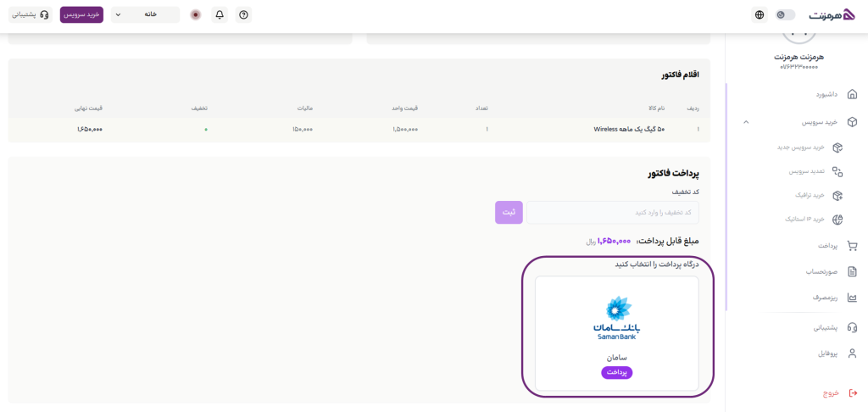The image size is (868, 412).
Task: Click the تخفیف column header
Action: pyautogui.click(x=200, y=108)
